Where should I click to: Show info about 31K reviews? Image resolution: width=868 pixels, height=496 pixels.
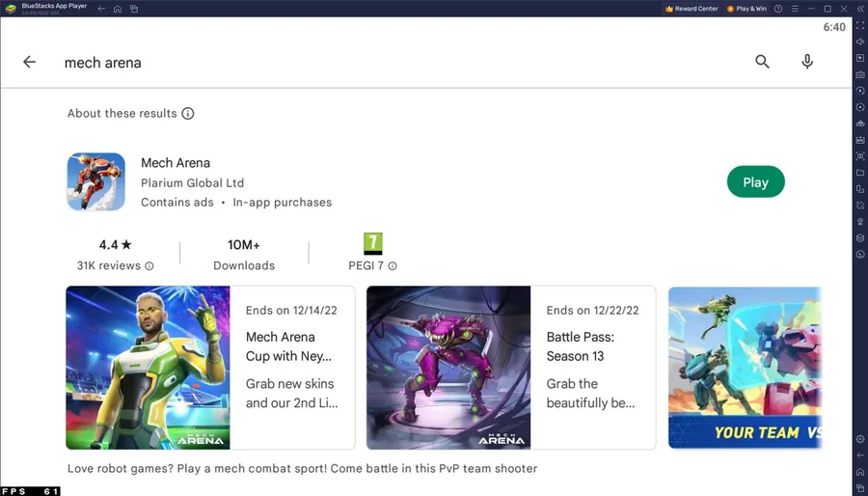click(149, 266)
